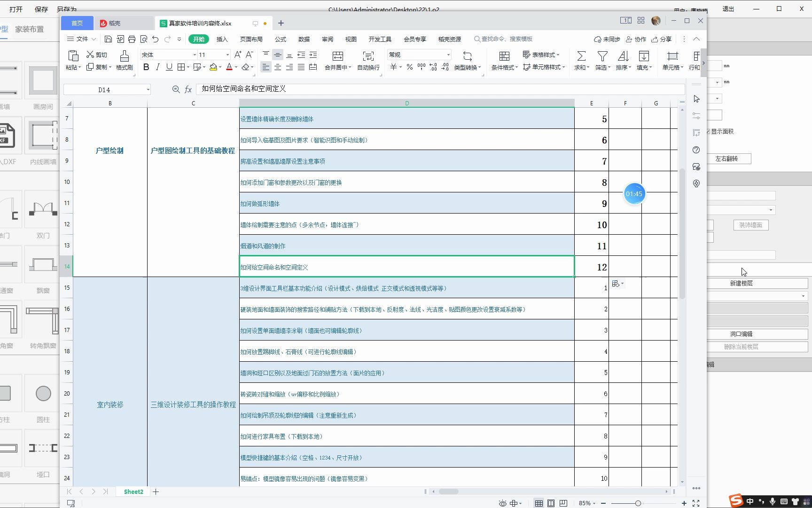Toggle underline formatting

coord(169,67)
